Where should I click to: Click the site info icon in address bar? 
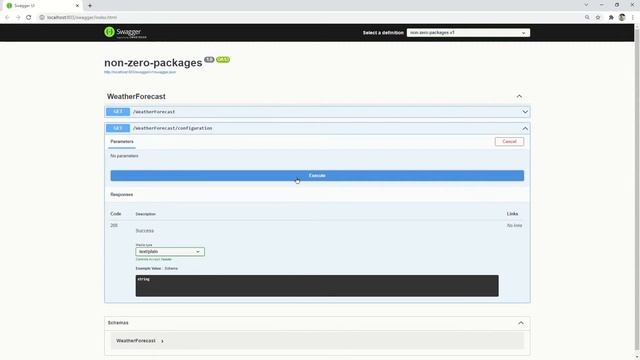pos(42,18)
